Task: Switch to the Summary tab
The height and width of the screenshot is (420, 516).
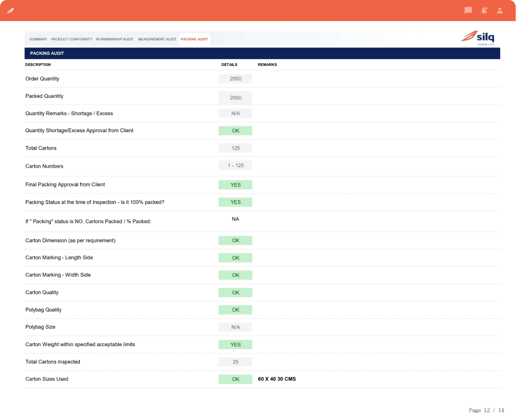Action: (x=38, y=39)
